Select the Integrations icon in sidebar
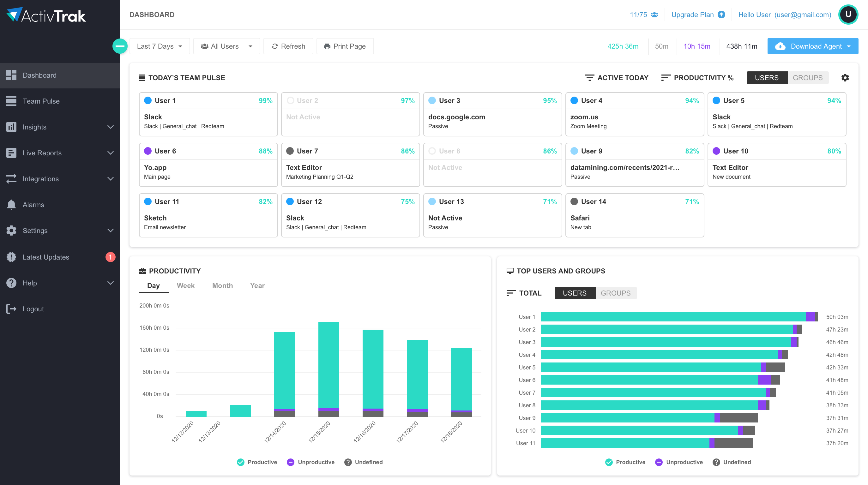The image size is (868, 485). [x=11, y=178]
